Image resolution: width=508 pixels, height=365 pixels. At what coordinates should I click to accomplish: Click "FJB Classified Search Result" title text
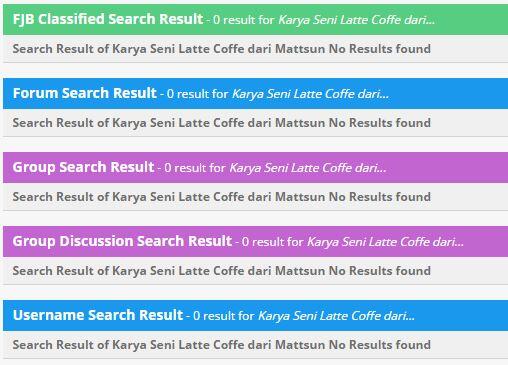[x=108, y=19]
